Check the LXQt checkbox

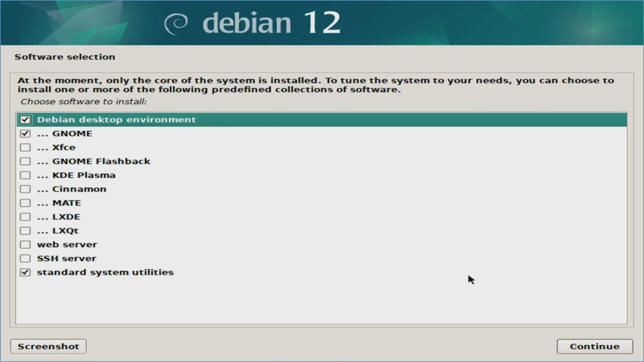tap(25, 231)
